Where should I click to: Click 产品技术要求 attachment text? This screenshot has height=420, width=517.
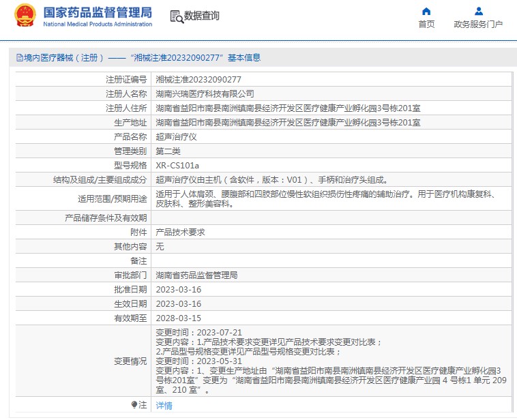pyautogui.click(x=180, y=232)
